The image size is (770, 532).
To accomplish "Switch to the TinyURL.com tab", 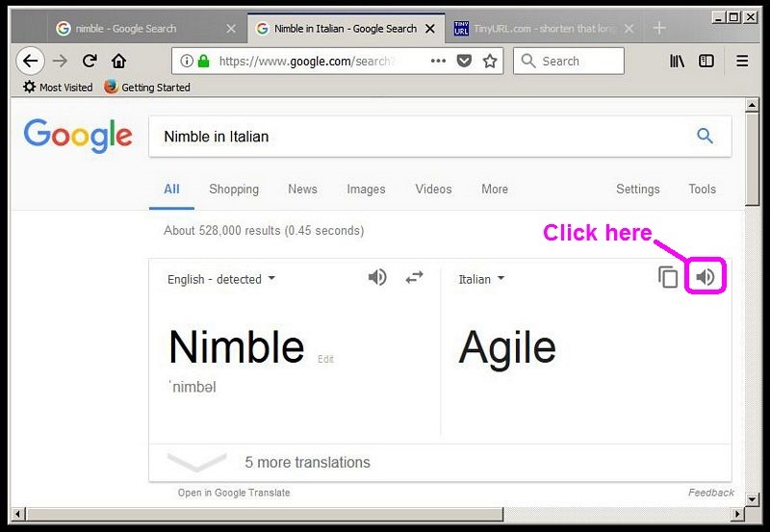I will pyautogui.click(x=542, y=29).
